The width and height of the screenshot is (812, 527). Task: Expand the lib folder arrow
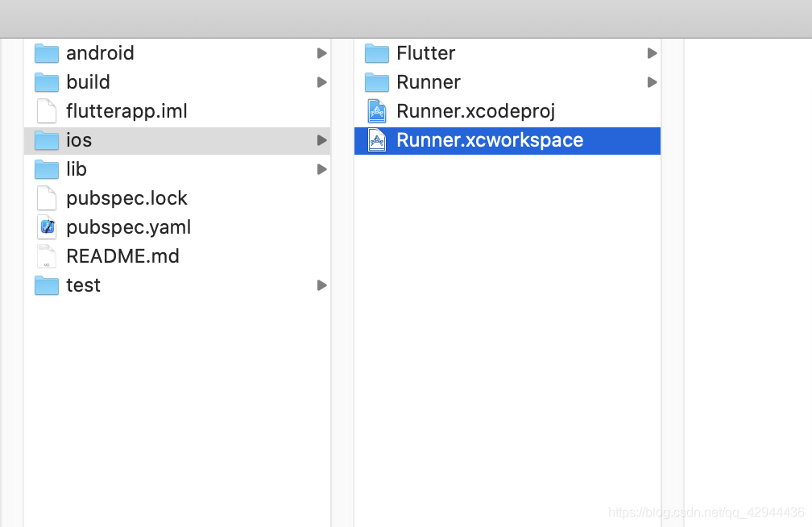(321, 169)
